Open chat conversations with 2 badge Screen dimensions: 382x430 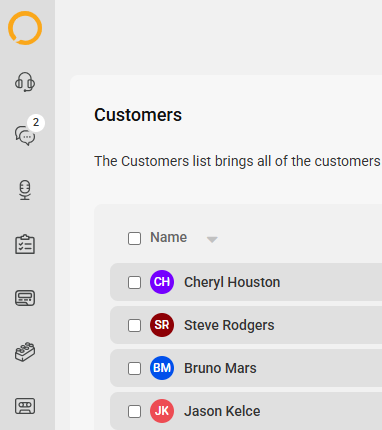pyautogui.click(x=25, y=135)
